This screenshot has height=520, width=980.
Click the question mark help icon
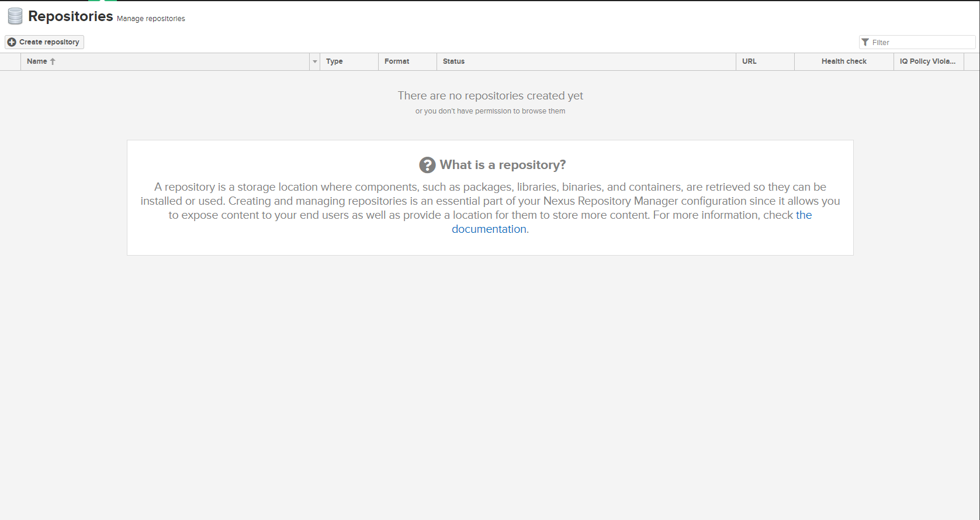click(427, 165)
